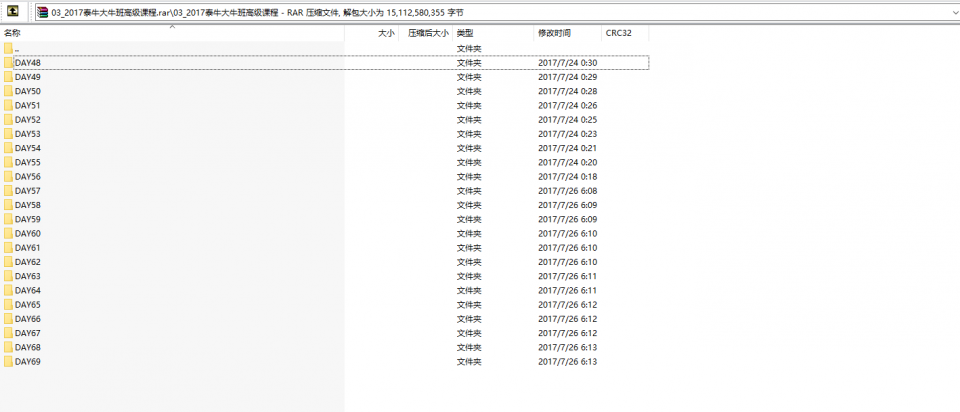Select the DAY64 folder icon
This screenshot has height=412, width=960.
[8, 290]
